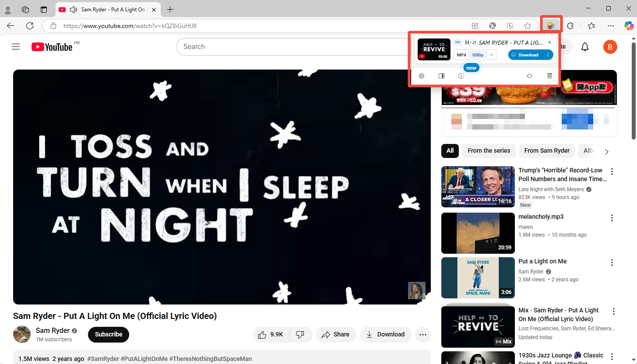The width and height of the screenshot is (637, 364).
Task: Click the Share button below the video
Action: coord(335,335)
